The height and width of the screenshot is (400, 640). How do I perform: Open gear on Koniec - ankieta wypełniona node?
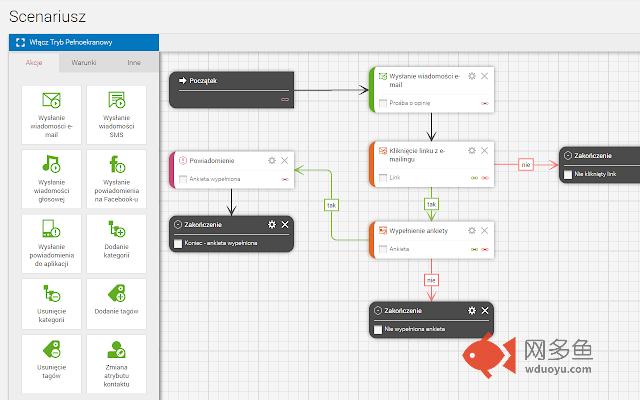click(x=272, y=224)
